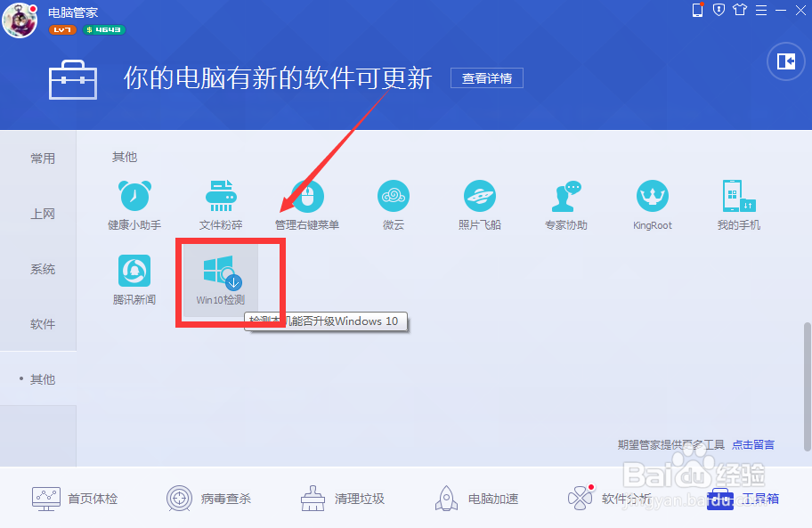Click the 点击留言 link
This screenshot has height=528, width=812.
click(x=753, y=444)
